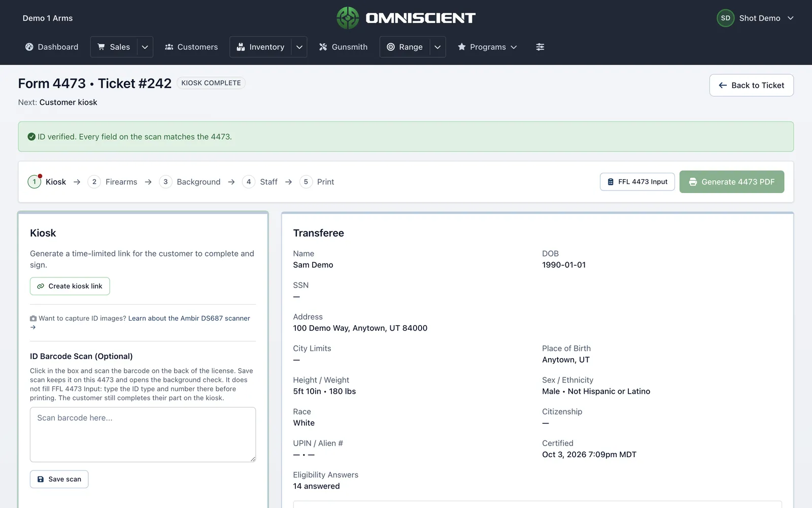Open the Inventory section
This screenshot has width=812, height=508.
pyautogui.click(x=260, y=47)
